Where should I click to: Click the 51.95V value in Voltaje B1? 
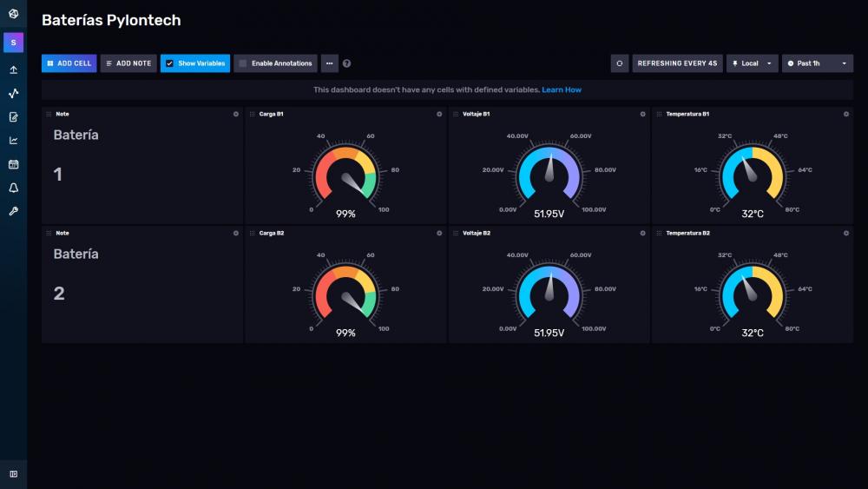coord(549,214)
